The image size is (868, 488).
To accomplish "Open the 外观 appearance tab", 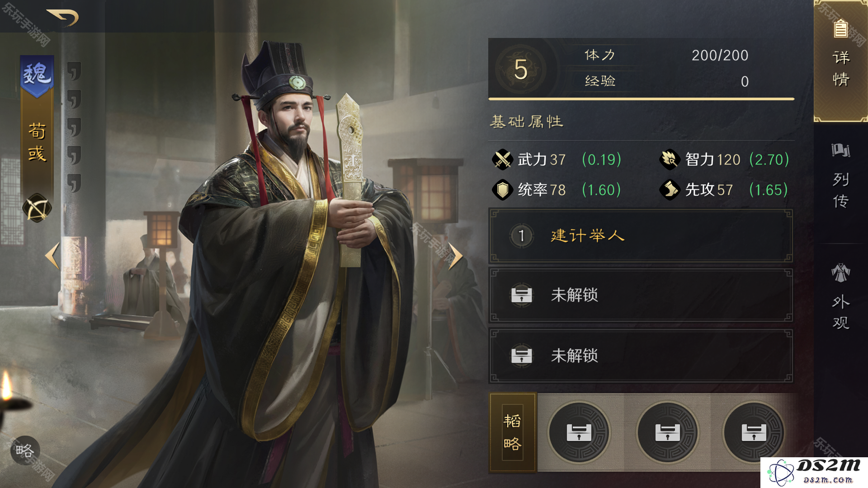I will pos(841,296).
